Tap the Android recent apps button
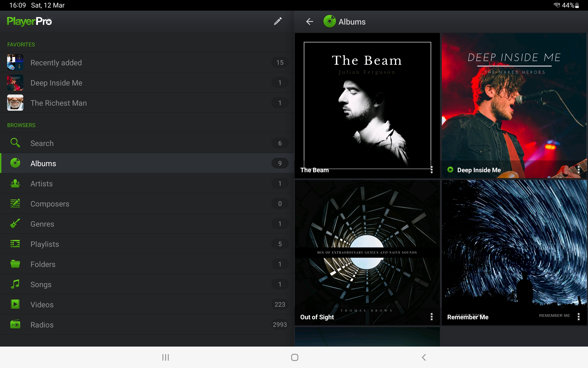Image resolution: width=588 pixels, height=368 pixels. click(165, 357)
